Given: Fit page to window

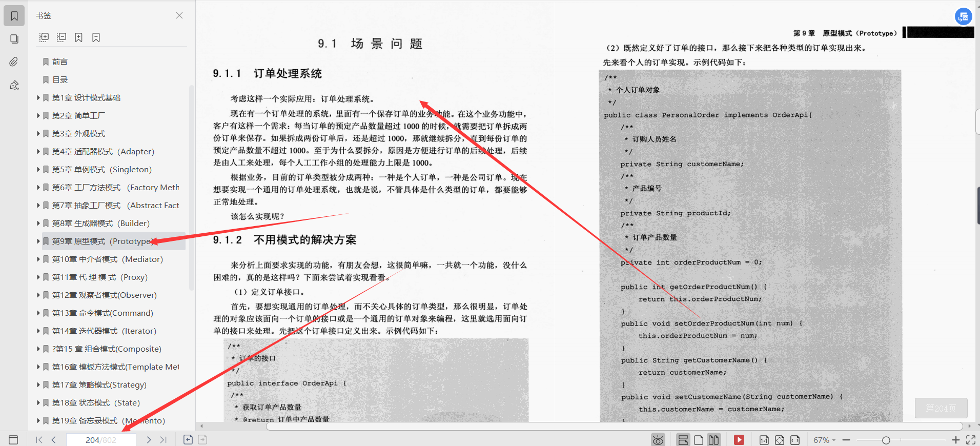Looking at the screenshot, I should click(x=780, y=440).
